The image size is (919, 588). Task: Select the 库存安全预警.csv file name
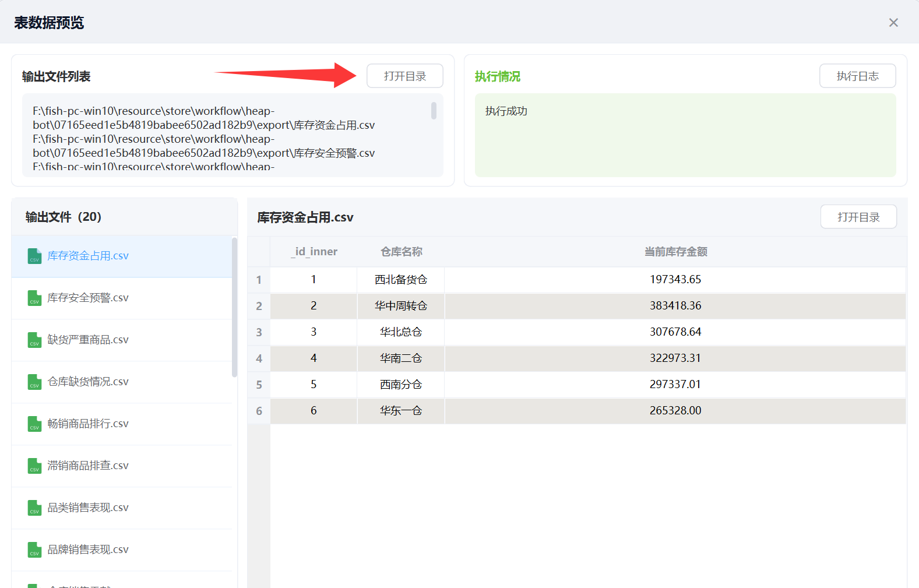coord(88,298)
